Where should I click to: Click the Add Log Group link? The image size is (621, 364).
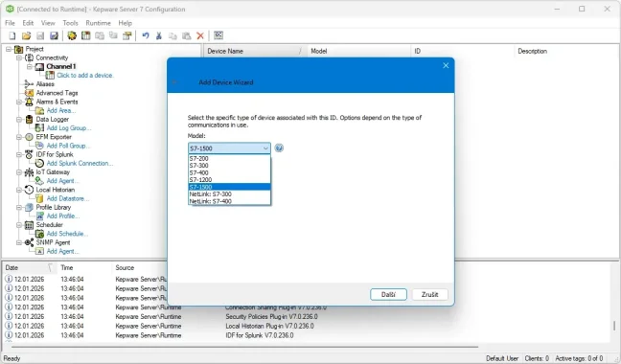(x=68, y=127)
